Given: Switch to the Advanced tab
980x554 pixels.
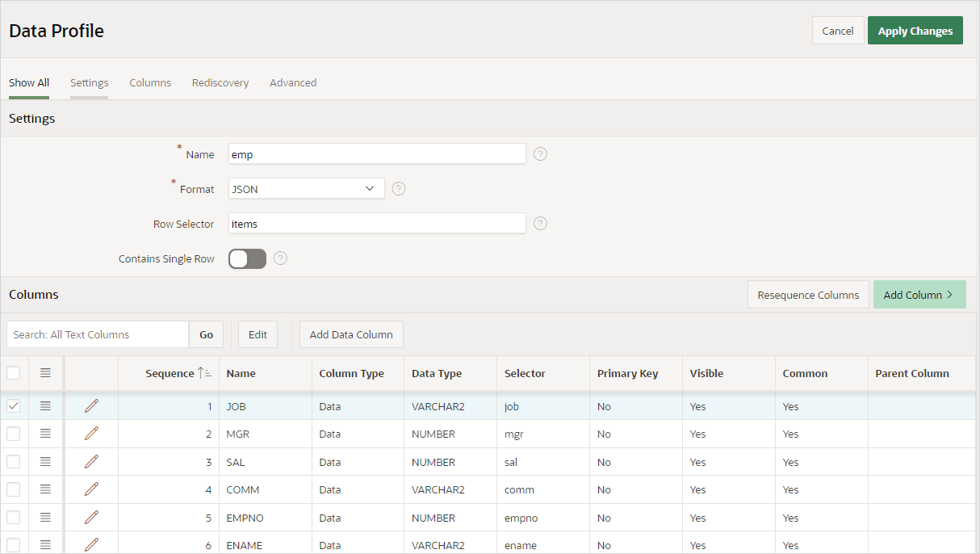Looking at the screenshot, I should click(293, 82).
